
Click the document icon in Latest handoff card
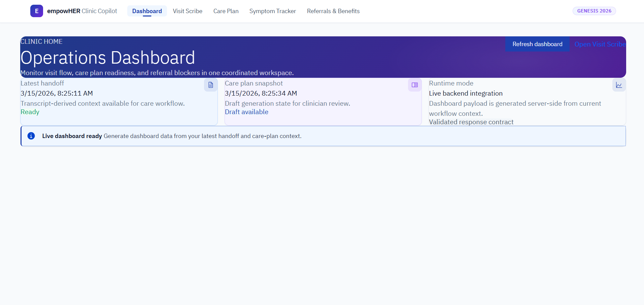click(x=211, y=85)
